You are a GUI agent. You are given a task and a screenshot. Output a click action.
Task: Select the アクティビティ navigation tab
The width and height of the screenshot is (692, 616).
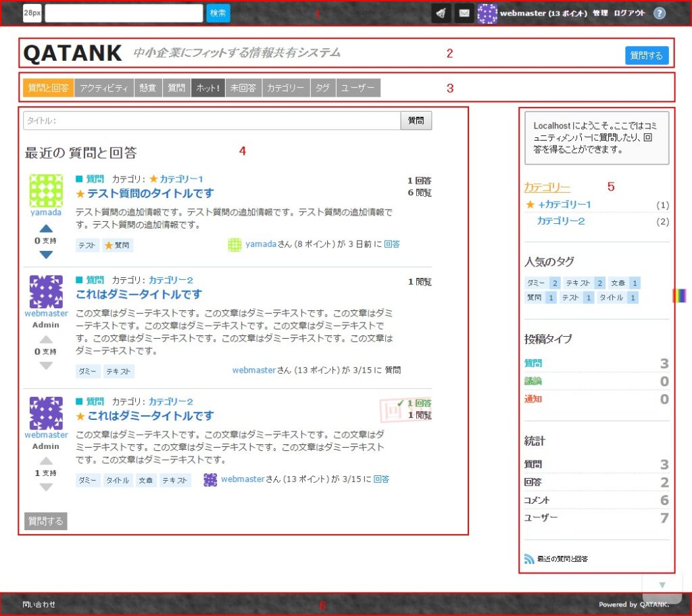(104, 88)
